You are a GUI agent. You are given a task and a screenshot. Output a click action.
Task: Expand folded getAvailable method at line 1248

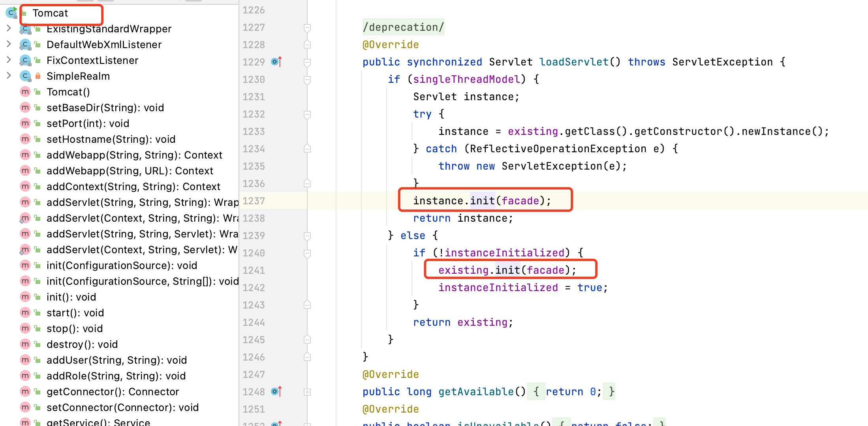[x=307, y=392]
